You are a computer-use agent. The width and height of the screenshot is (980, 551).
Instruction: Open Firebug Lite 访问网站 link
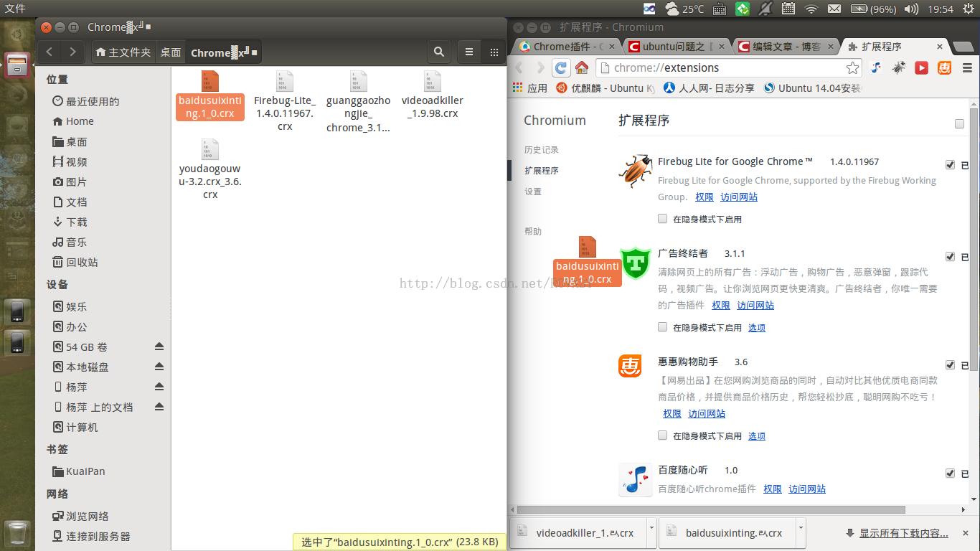[x=739, y=197]
